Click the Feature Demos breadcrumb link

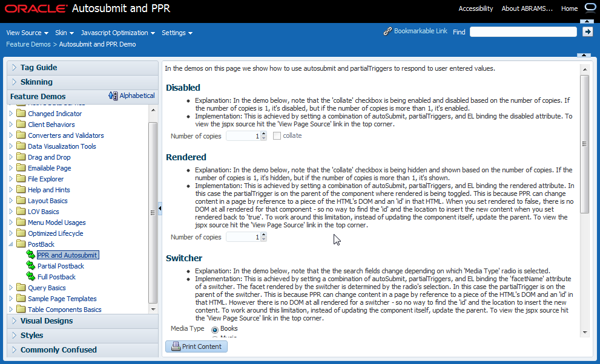(x=28, y=44)
